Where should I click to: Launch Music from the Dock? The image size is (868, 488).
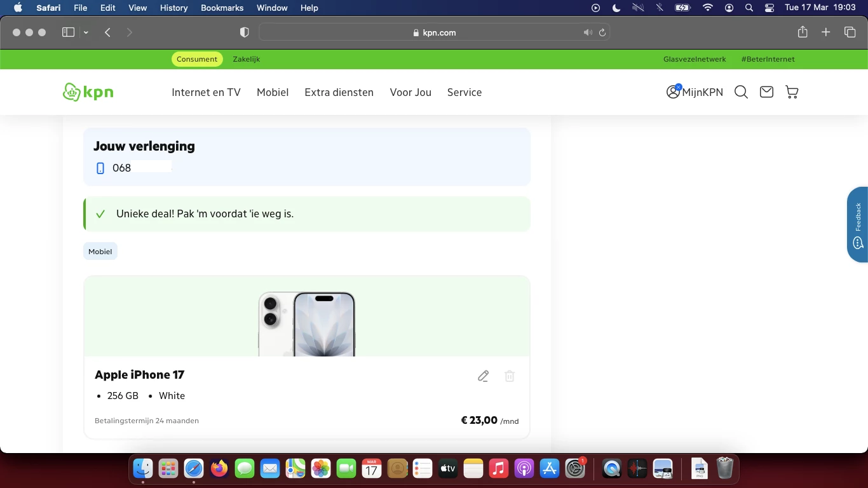[499, 469]
